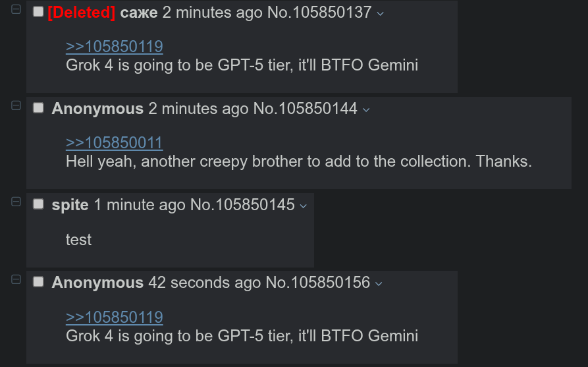Open post menu arrow for No.105850156
Image resolution: width=588 pixels, height=367 pixels.
(379, 283)
